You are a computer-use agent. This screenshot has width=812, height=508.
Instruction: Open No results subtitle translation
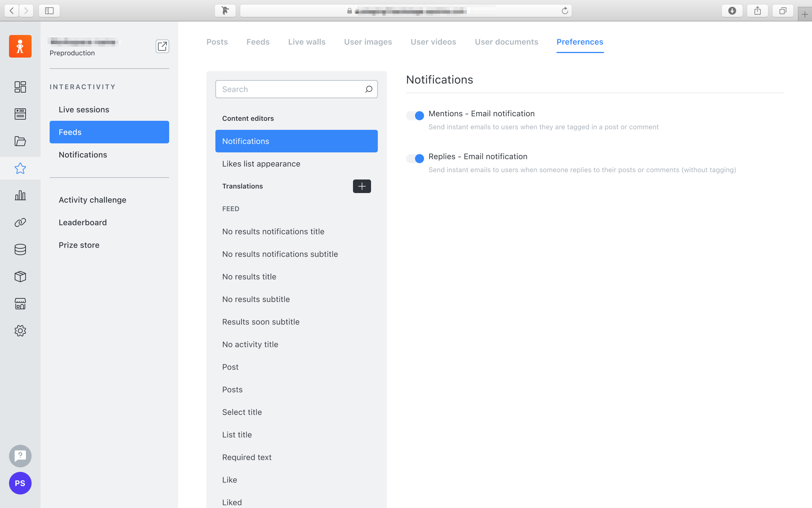coord(297,299)
